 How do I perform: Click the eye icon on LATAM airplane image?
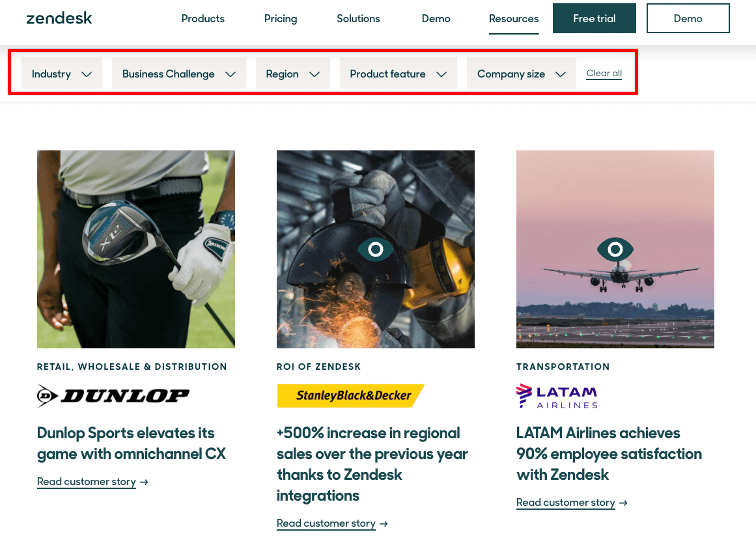615,249
